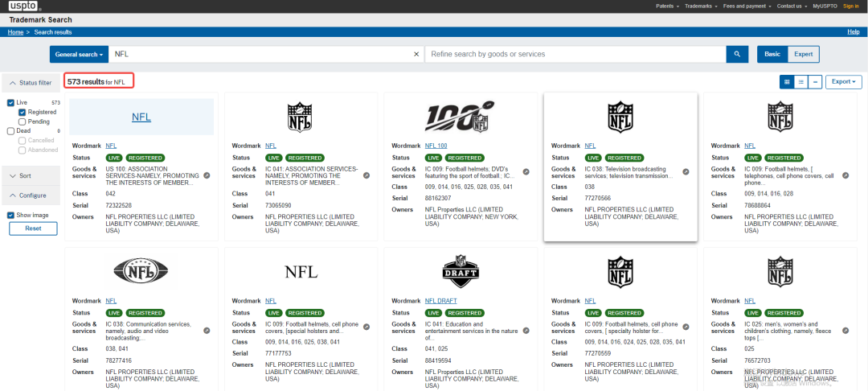This screenshot has width=868, height=391.
Task: Clear the NFL search text with X
Action: [416, 54]
